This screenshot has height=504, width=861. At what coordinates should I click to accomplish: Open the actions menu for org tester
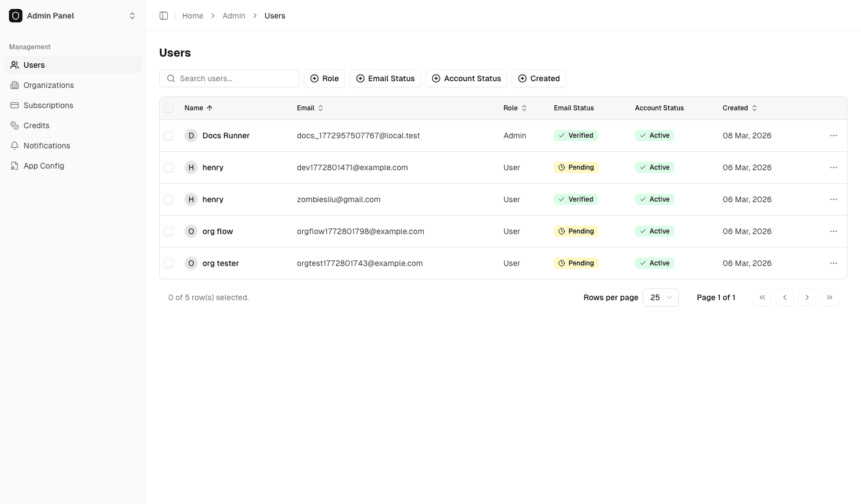[x=834, y=263]
